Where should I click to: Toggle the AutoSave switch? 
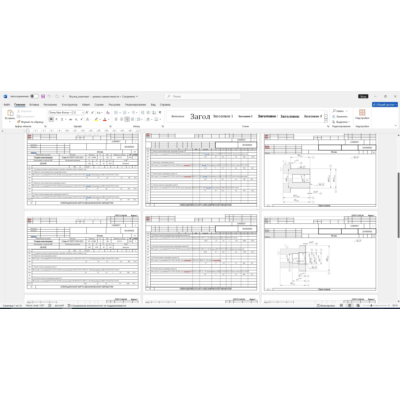point(34,96)
